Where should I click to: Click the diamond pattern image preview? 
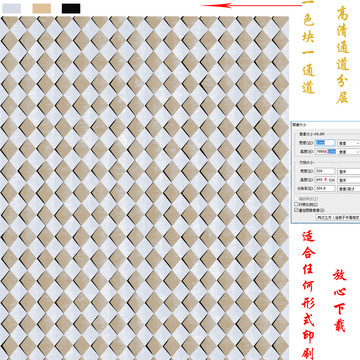144,188
